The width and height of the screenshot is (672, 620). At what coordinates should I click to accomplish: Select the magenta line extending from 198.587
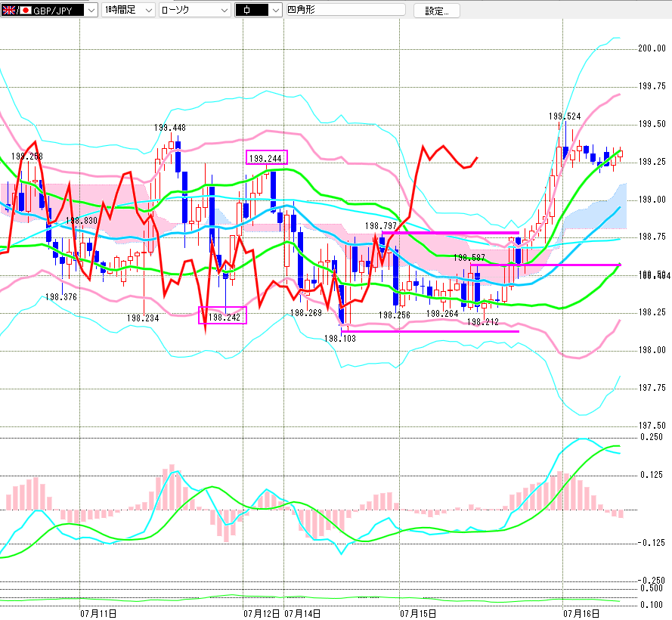pos(545,265)
